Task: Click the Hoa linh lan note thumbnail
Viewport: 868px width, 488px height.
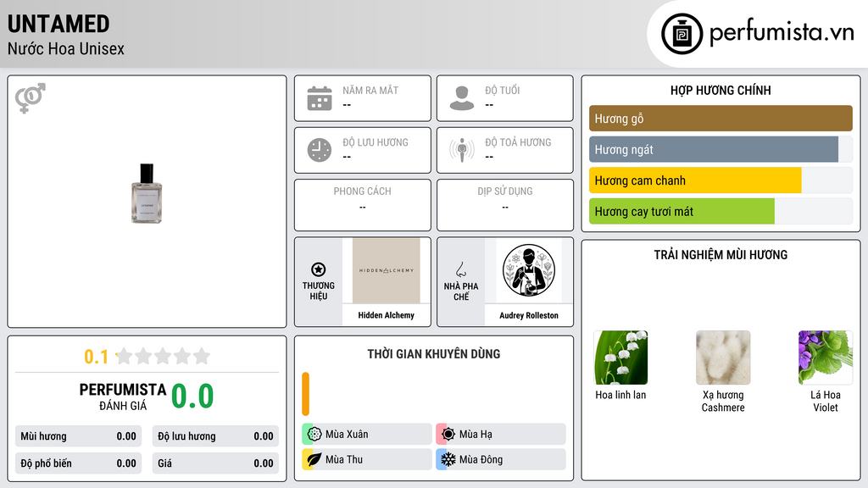Action: pos(620,358)
